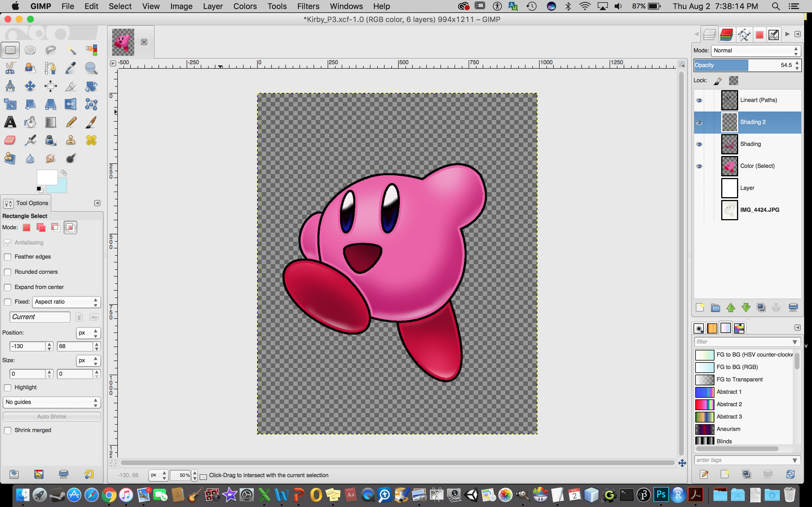The image size is (812, 507).
Task: Raise layer with green up arrow
Action: [x=731, y=308]
